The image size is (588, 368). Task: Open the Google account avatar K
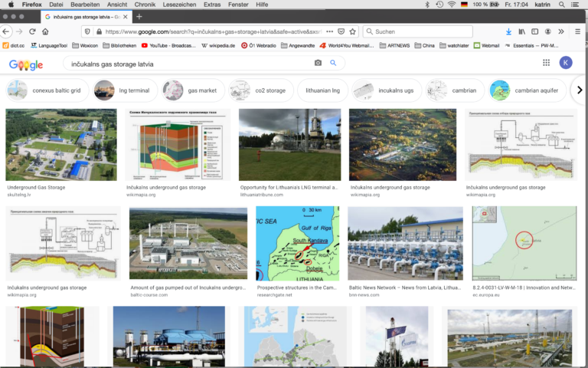point(566,63)
